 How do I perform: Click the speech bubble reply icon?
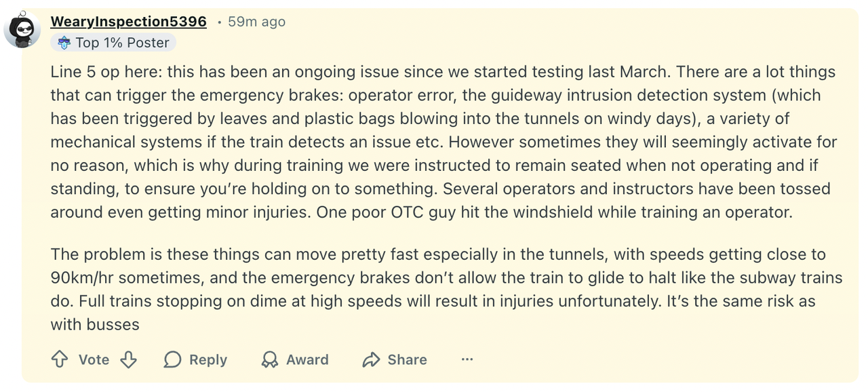coord(173,359)
